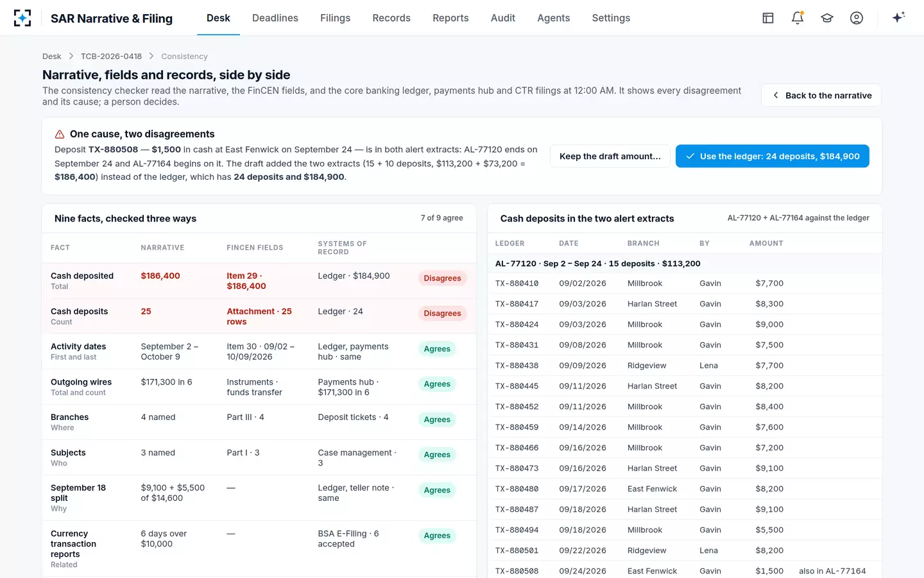The height and width of the screenshot is (578, 924).
Task: Click the Agrees badge for Branches
Action: tap(437, 419)
